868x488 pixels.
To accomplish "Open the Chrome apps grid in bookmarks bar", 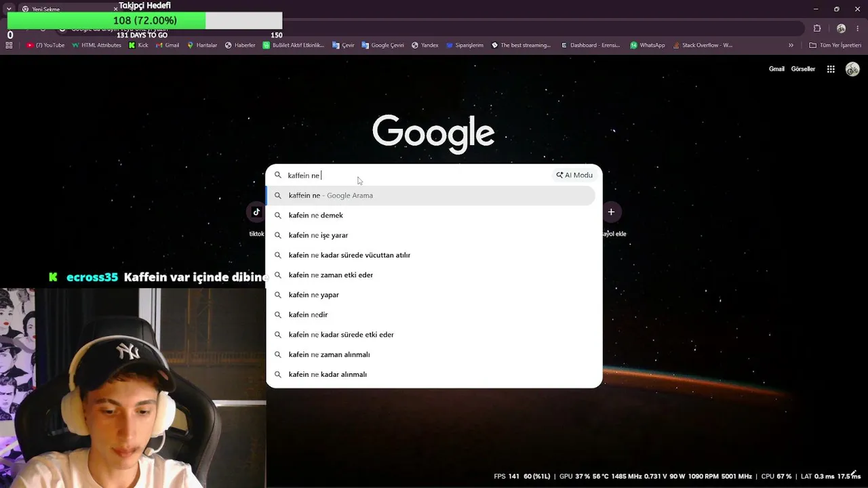I will point(9,45).
